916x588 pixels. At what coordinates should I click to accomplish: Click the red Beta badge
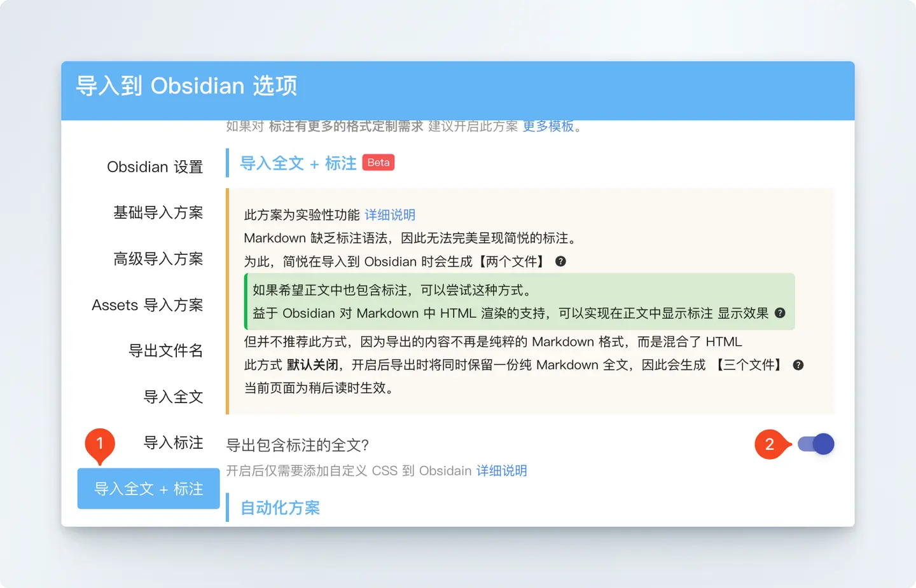click(x=378, y=163)
